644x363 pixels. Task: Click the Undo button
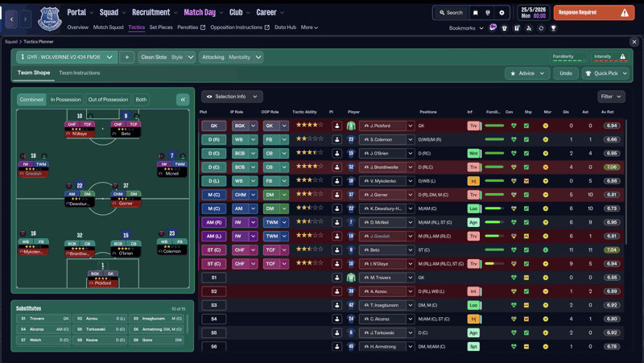tap(566, 73)
